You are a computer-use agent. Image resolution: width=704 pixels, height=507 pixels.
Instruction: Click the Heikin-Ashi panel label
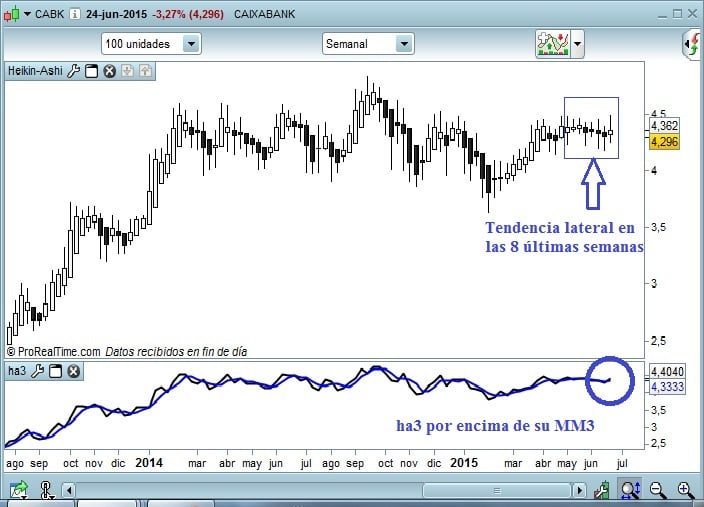(x=35, y=71)
